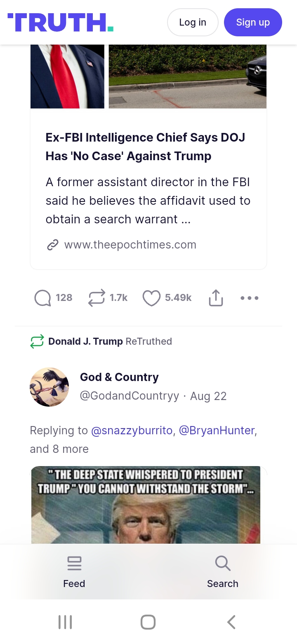Tap the Android home navigation icon
The image size is (297, 644).
point(148,622)
